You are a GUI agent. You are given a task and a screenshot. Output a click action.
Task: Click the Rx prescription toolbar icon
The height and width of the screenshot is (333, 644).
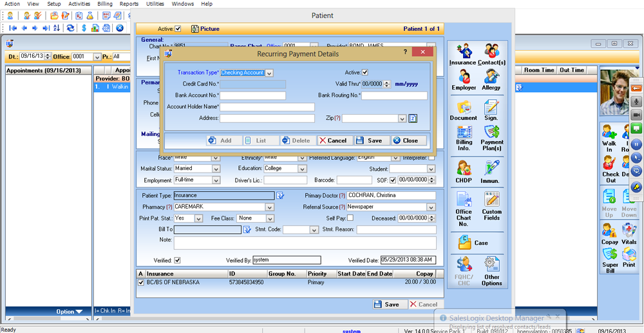(78, 15)
